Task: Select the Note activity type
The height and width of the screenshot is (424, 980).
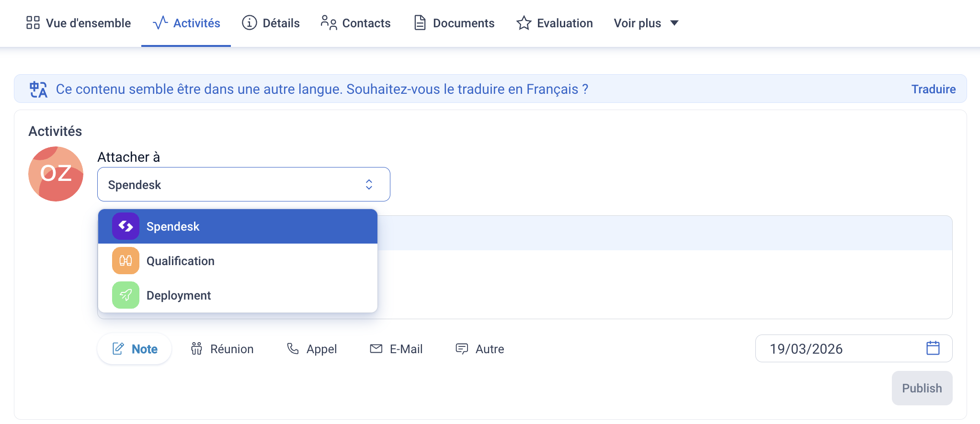Action: click(x=135, y=349)
